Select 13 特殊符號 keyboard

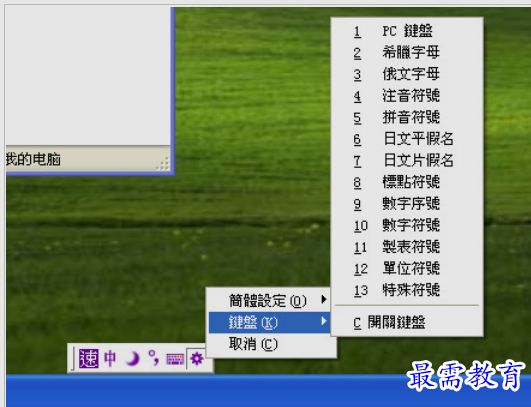click(x=407, y=291)
